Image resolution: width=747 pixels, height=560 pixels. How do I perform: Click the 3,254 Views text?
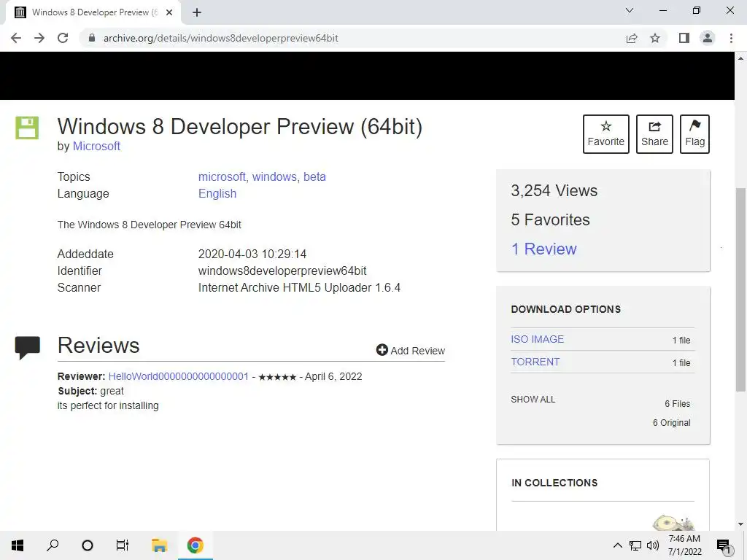[x=554, y=190]
